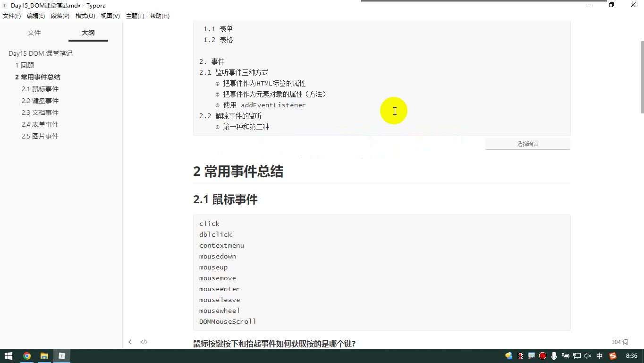Image resolution: width=644 pixels, height=363 pixels.
Task: Click the line 把事件作为HTML标签的属性
Action: pos(261,83)
